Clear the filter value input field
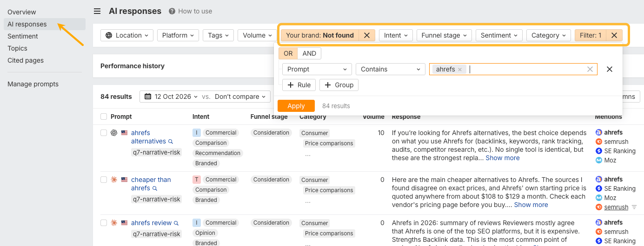The height and width of the screenshot is (246, 644). [x=590, y=69]
